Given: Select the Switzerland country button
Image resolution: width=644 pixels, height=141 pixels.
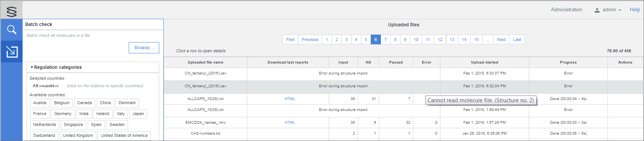Looking at the screenshot, I should coord(44,136).
